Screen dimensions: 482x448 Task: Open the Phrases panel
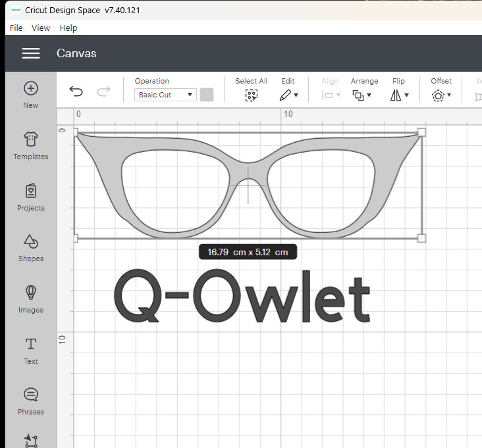[31, 395]
